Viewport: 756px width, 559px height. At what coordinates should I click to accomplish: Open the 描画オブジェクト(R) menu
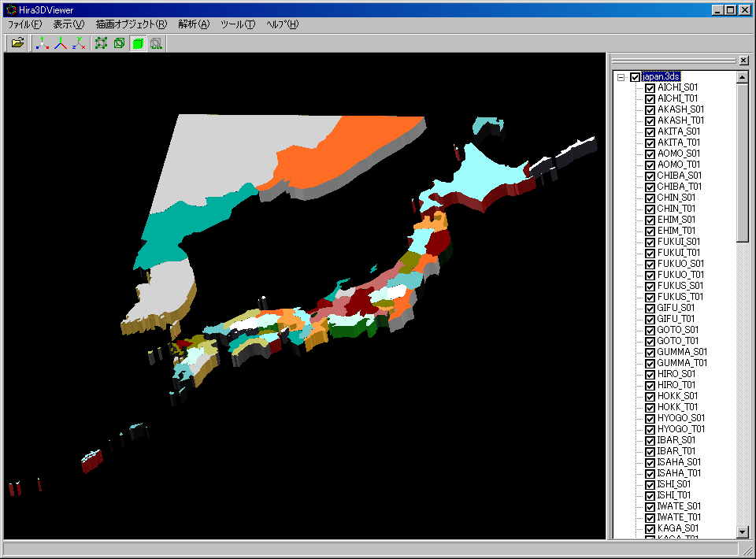pyautogui.click(x=132, y=24)
